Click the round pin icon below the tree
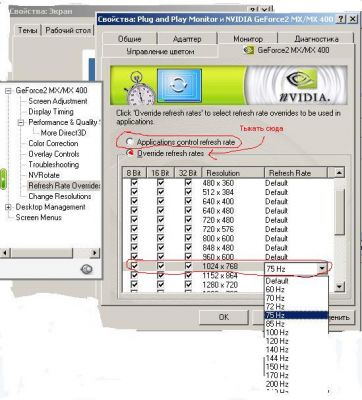362x400 pixels. (x=87, y=269)
